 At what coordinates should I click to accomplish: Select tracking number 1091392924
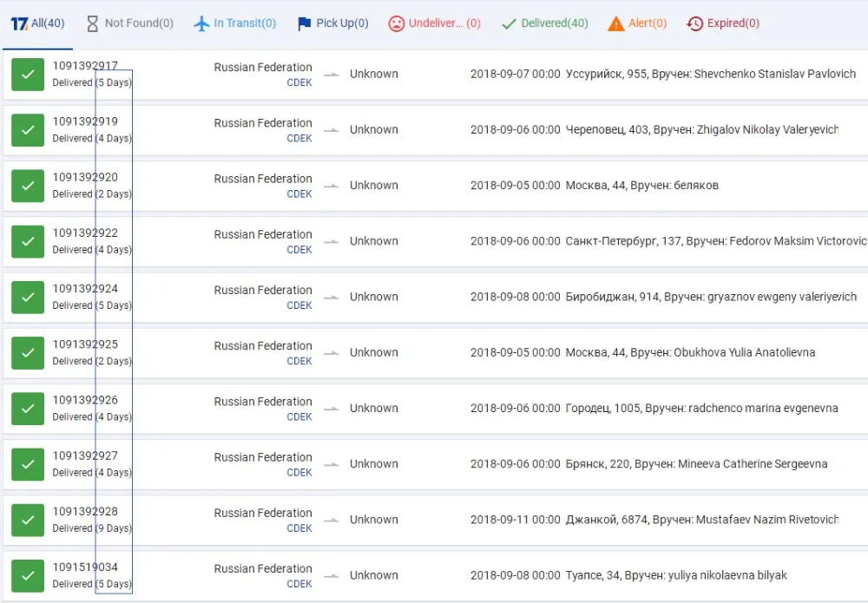(x=85, y=289)
